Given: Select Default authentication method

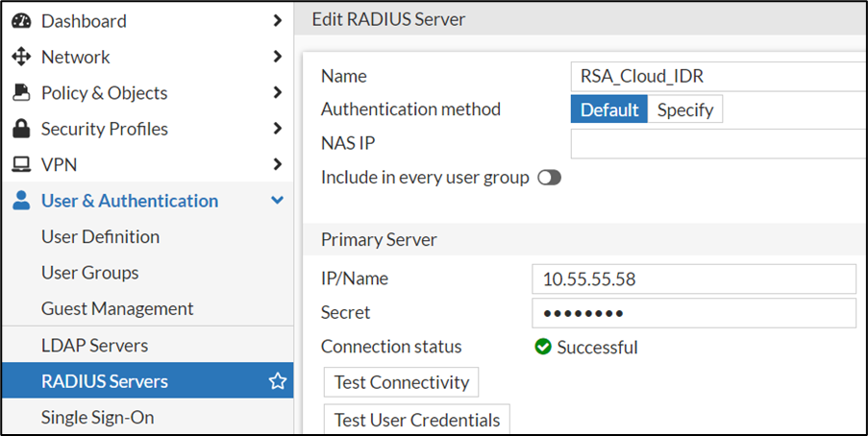Looking at the screenshot, I should coord(608,109).
